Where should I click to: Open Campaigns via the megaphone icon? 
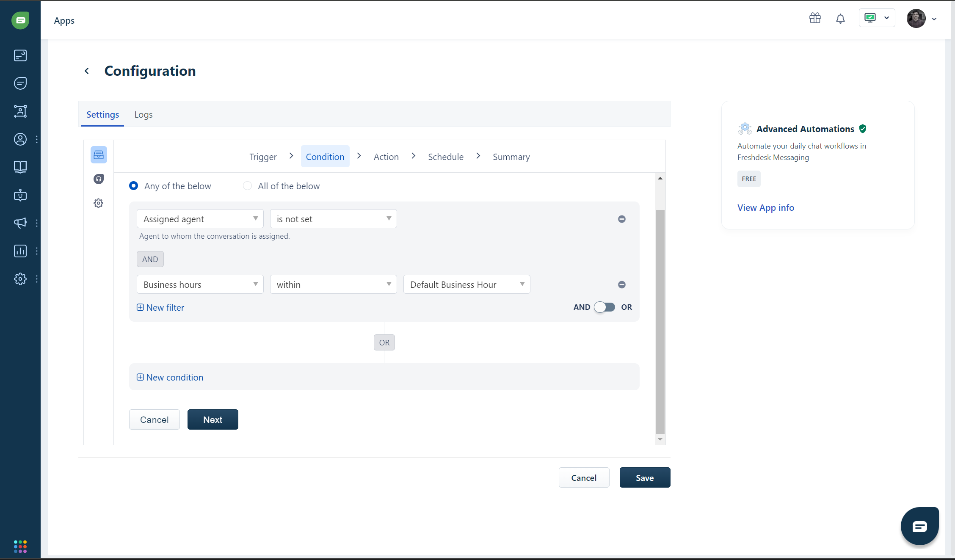click(x=20, y=223)
